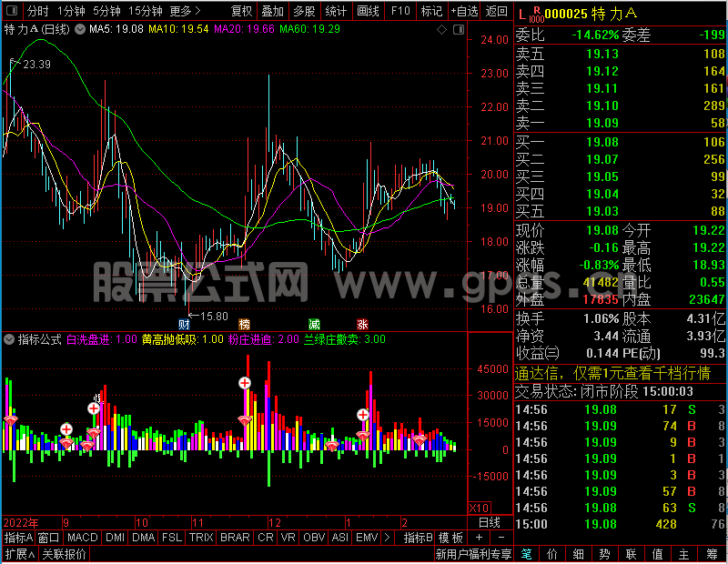Open the 指标公式 dropdown circle

[9, 339]
